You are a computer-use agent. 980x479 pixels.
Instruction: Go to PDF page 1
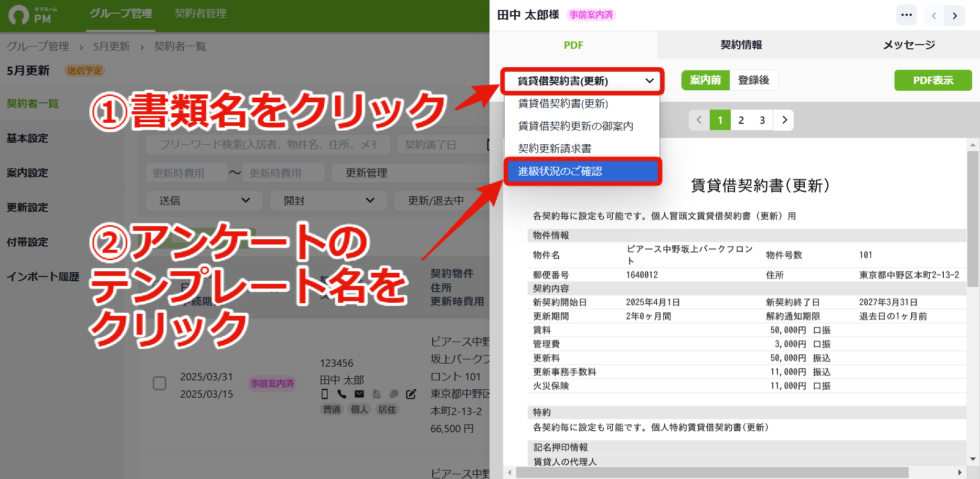click(720, 120)
